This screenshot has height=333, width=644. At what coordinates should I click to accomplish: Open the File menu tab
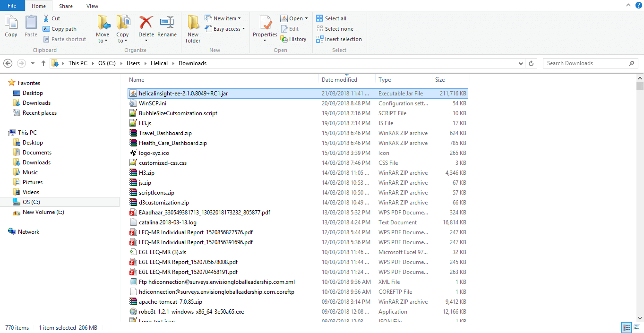(12, 6)
